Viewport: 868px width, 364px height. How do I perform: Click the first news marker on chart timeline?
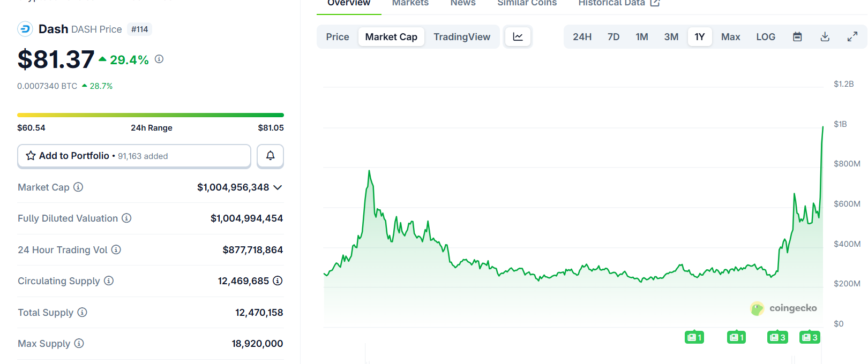[694, 337]
